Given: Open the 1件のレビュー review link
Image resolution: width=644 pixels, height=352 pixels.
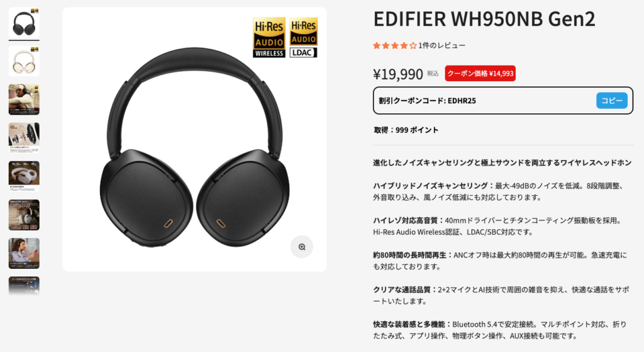Looking at the screenshot, I should [442, 45].
